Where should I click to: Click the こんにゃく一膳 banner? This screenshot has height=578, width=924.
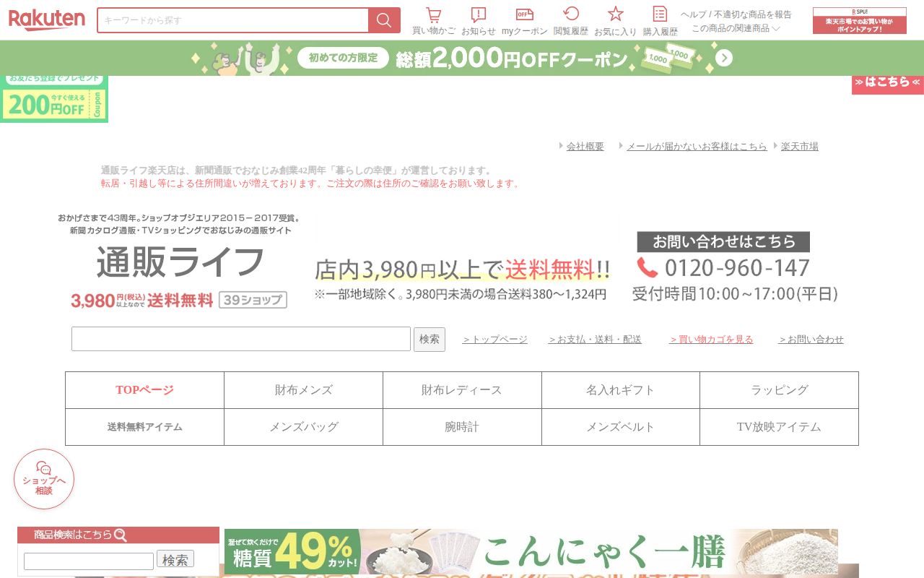531,552
